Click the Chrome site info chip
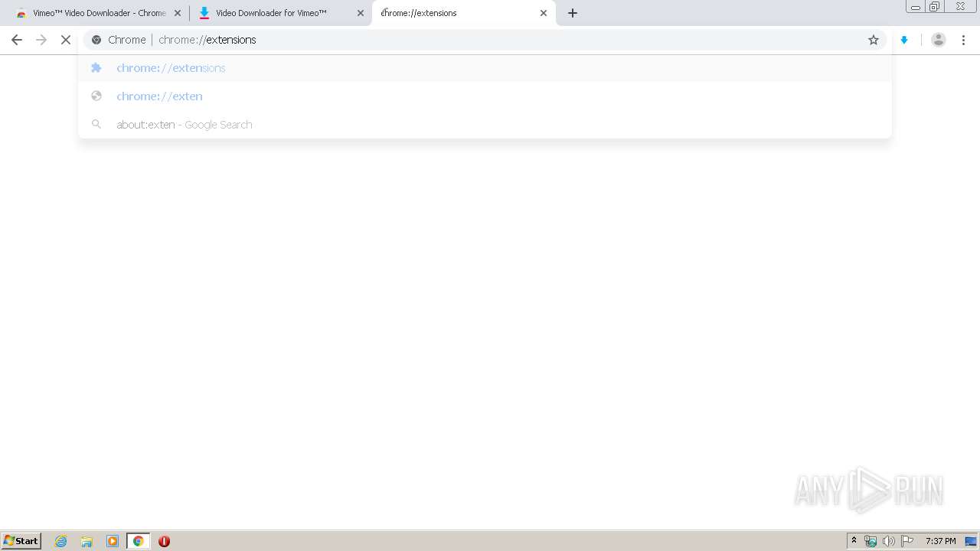980x551 pixels. 118,40
